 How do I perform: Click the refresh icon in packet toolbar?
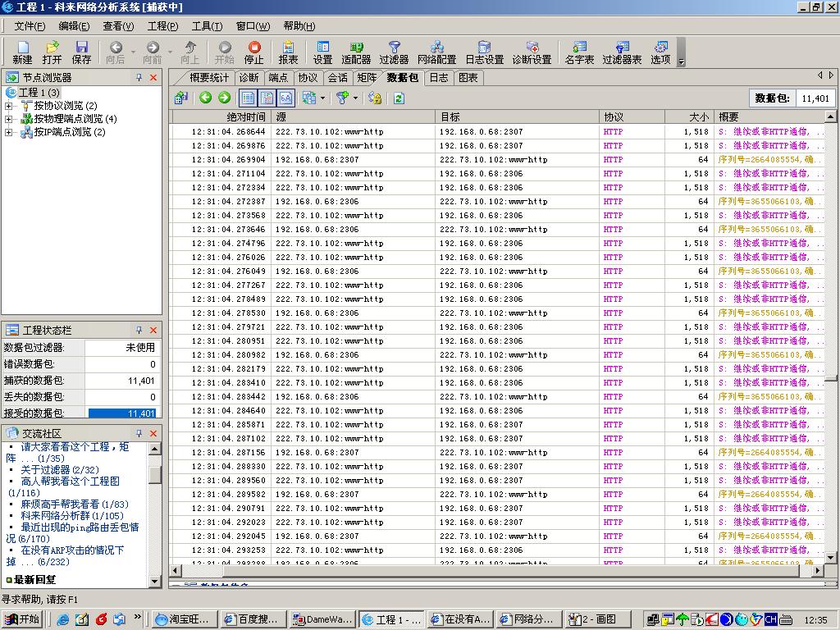pos(399,98)
